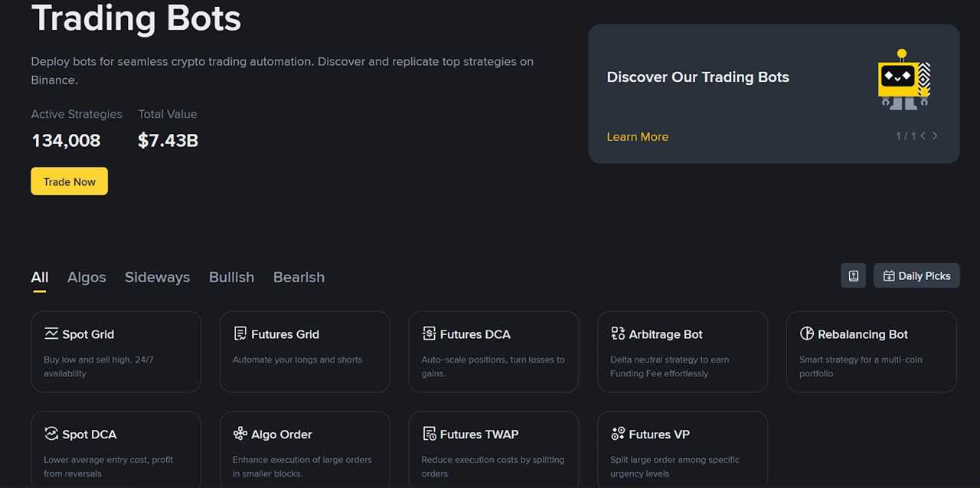Click the Spot DCA cycle icon
Viewport: 980px width, 488px height.
click(51, 434)
